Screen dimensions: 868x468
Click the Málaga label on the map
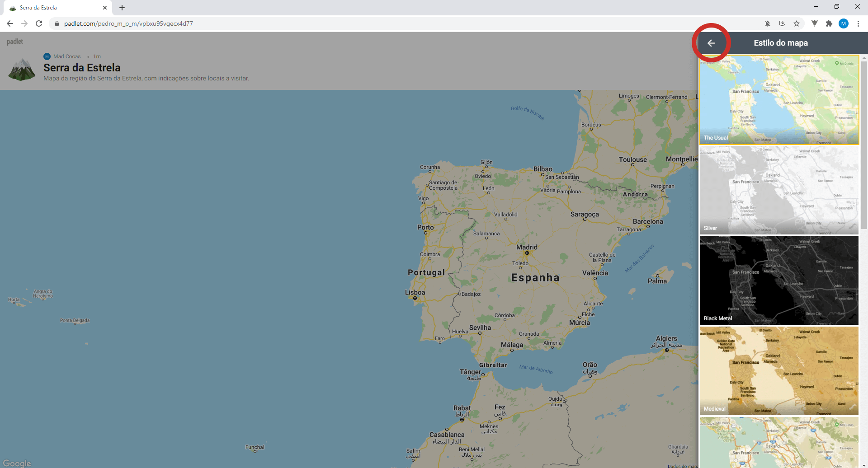click(512, 345)
